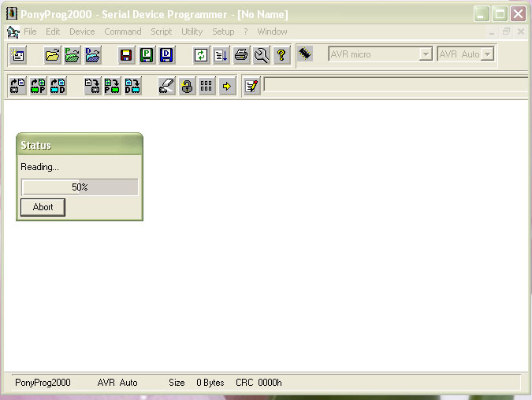Open device file with yellow folder icon
This screenshot has height=400, width=532.
click(52, 55)
